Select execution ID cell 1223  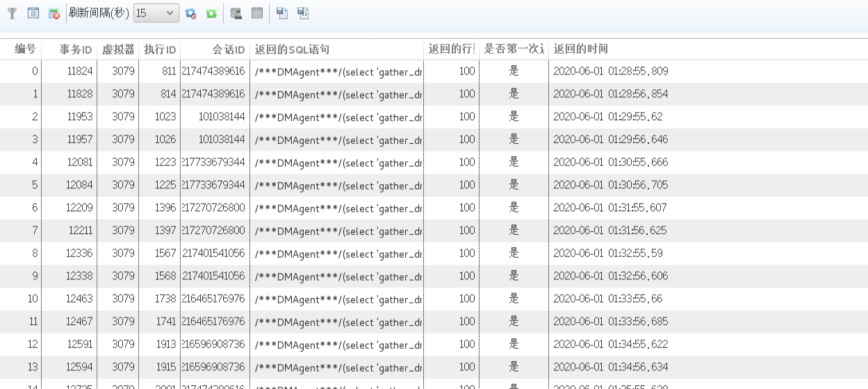click(166, 162)
